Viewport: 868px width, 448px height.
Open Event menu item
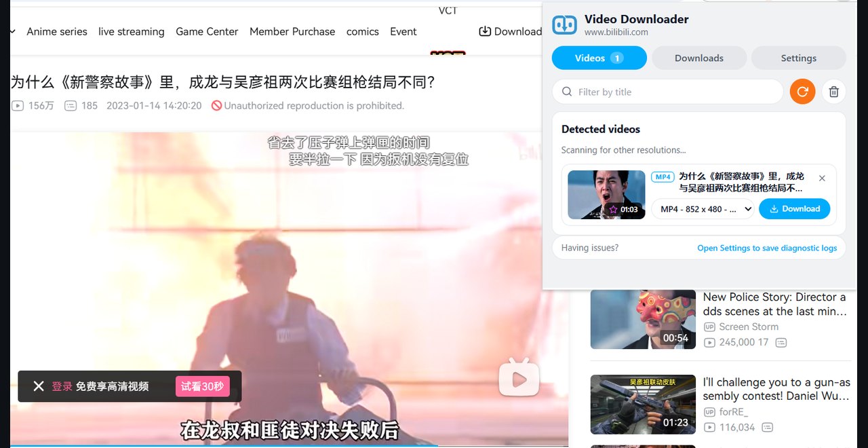[403, 31]
